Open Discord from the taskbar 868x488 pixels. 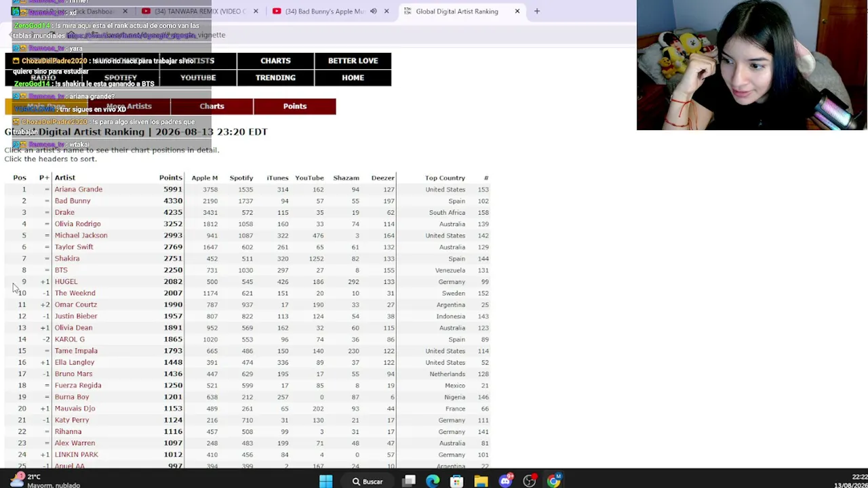(505, 481)
